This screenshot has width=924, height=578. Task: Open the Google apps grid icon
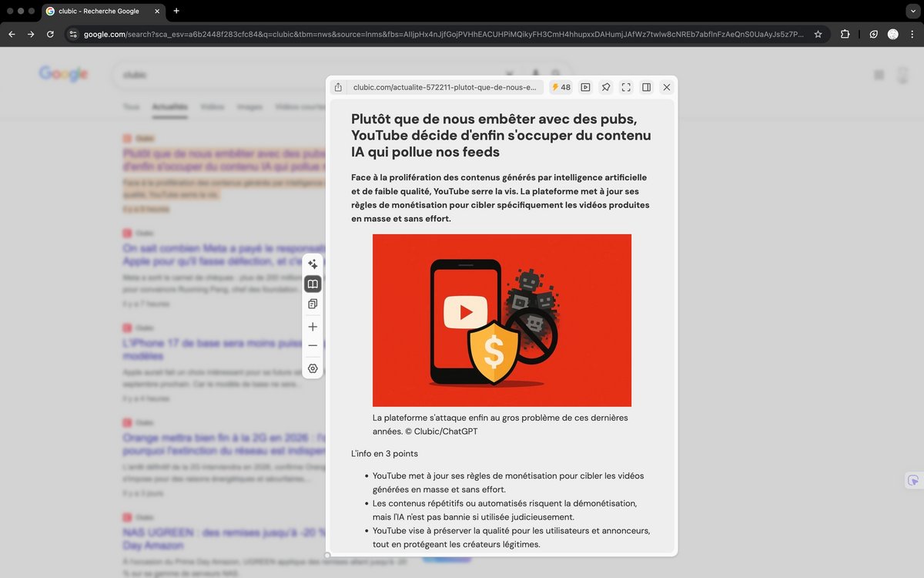879,75
